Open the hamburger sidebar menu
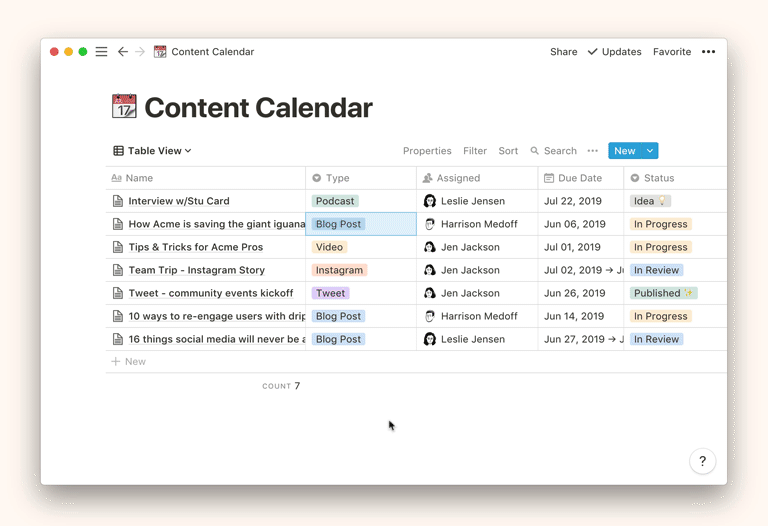Image resolution: width=768 pixels, height=526 pixels. click(x=101, y=52)
